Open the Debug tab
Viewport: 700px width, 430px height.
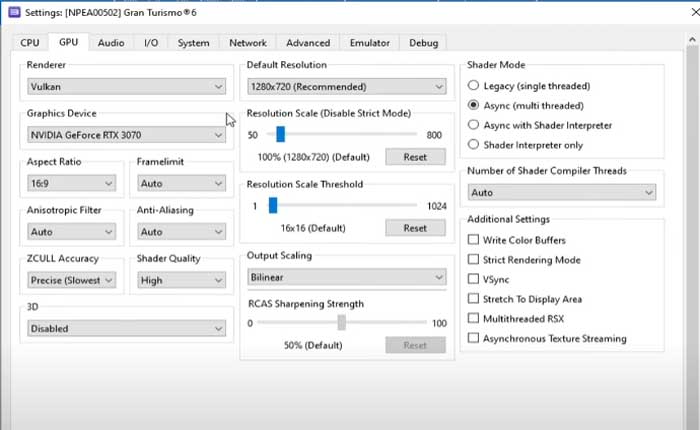point(423,43)
